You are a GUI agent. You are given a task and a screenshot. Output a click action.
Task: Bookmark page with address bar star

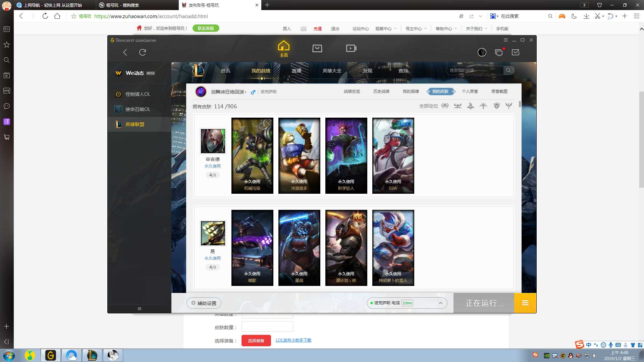pyautogui.click(x=74, y=16)
